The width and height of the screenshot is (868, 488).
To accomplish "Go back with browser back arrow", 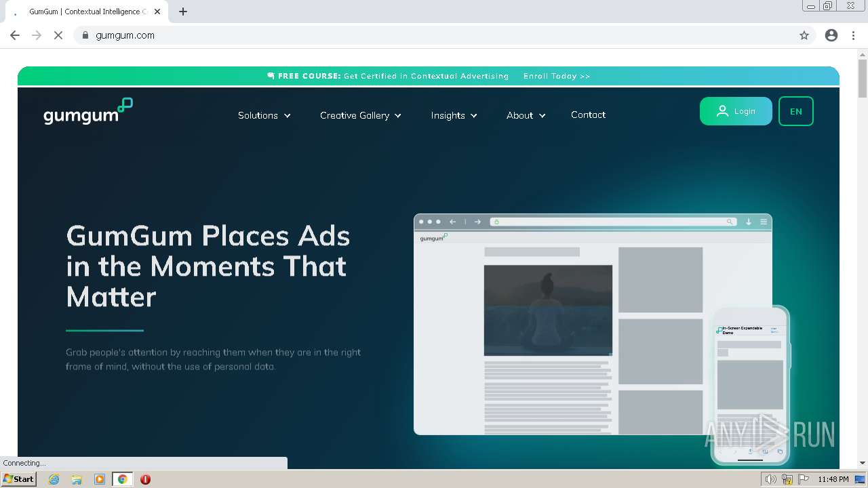I will pos(15,35).
